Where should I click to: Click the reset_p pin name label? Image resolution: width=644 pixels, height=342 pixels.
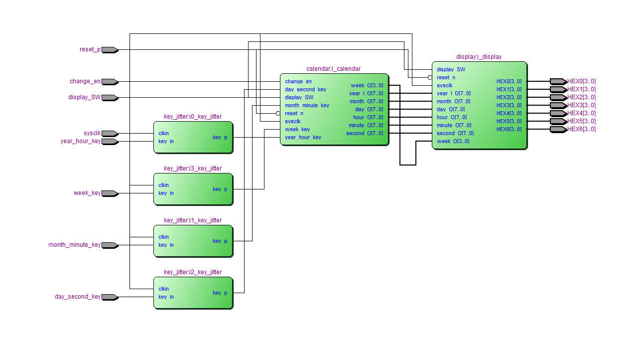point(90,49)
